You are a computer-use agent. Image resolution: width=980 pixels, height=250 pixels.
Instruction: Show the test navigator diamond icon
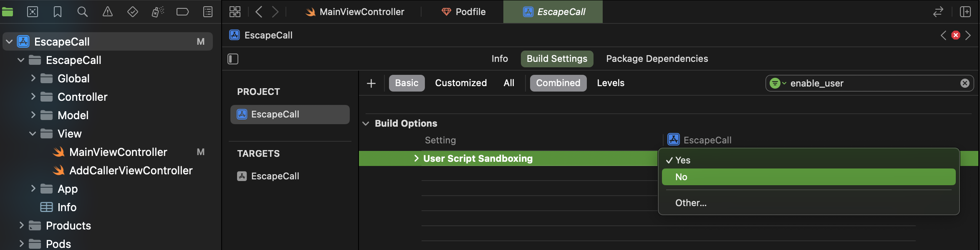tap(133, 12)
